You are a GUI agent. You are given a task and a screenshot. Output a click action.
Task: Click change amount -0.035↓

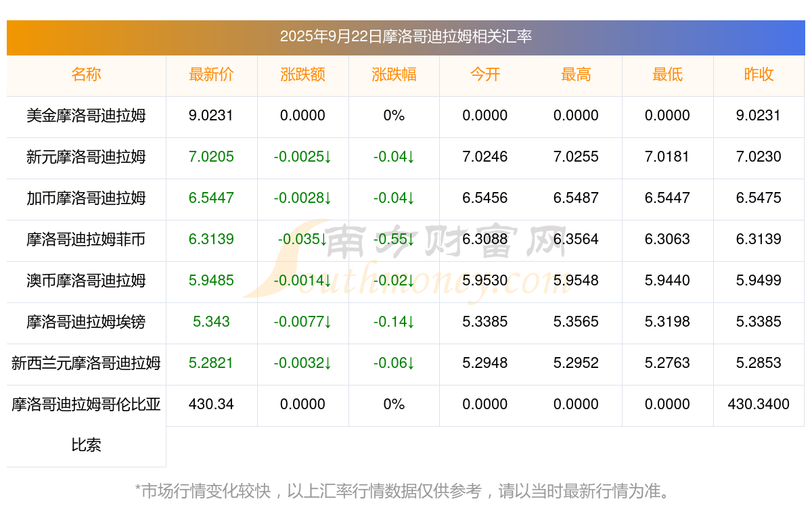tap(302, 239)
